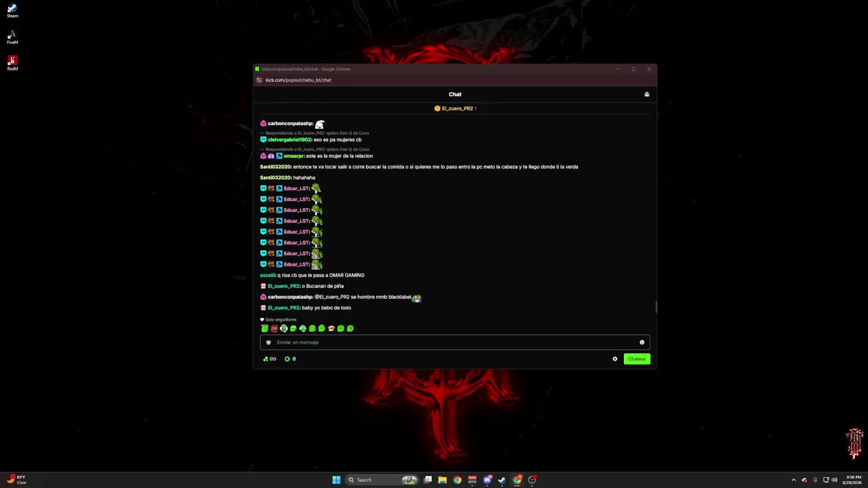Click the Windows taskbar Search box

(x=382, y=480)
